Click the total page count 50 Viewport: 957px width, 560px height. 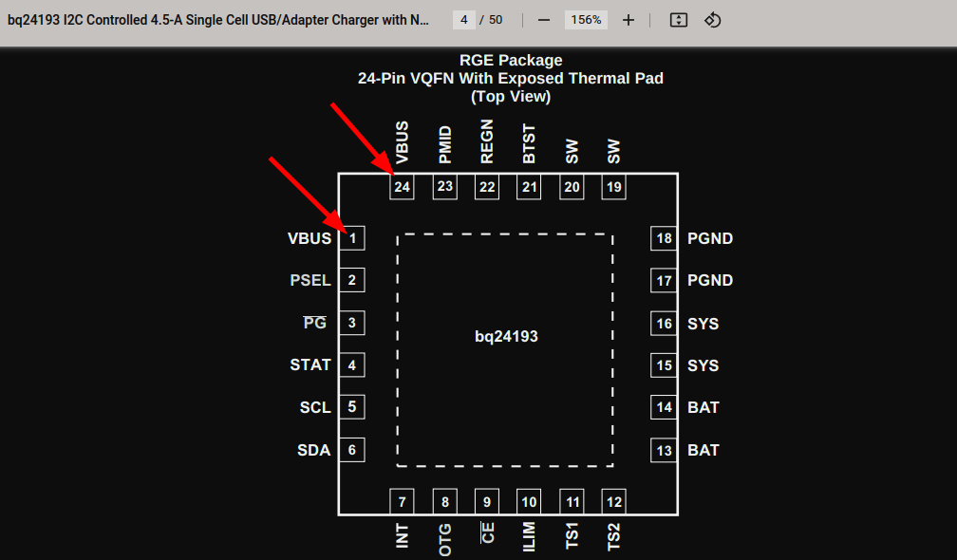(x=496, y=20)
